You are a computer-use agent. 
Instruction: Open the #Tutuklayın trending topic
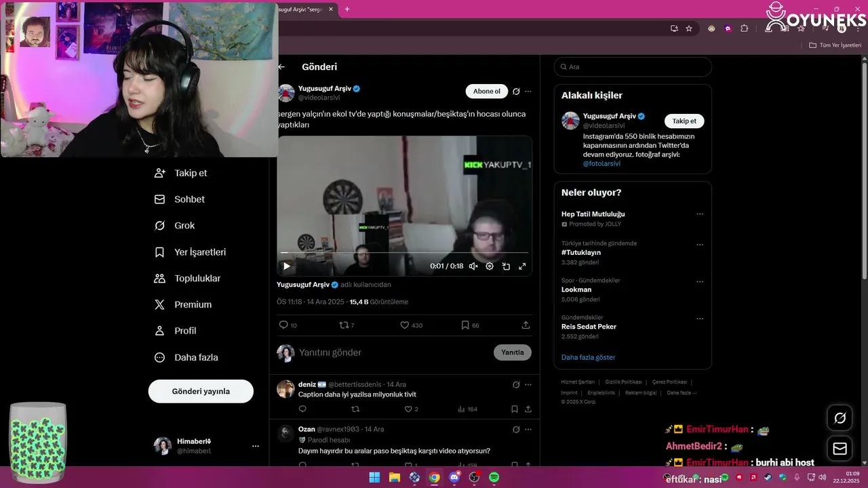click(x=581, y=253)
